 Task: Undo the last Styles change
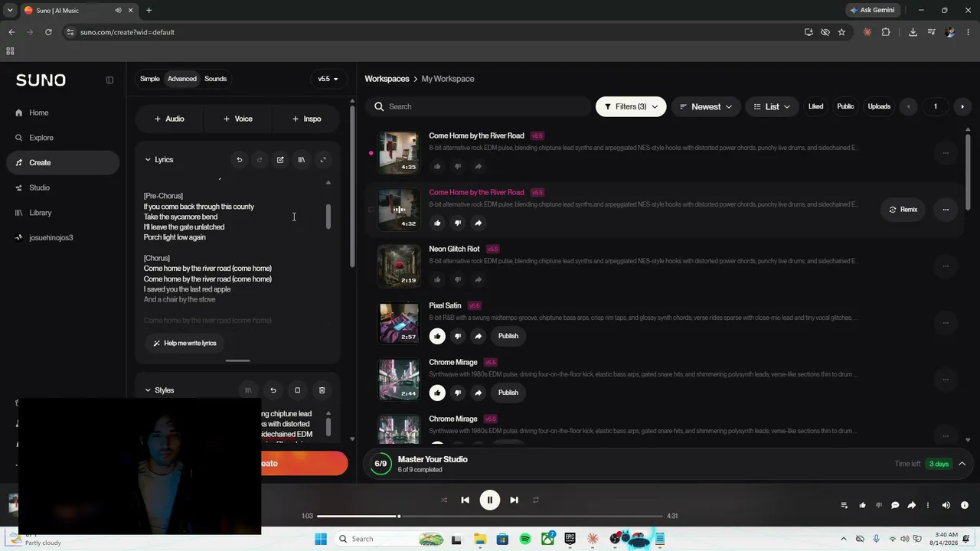coord(273,390)
